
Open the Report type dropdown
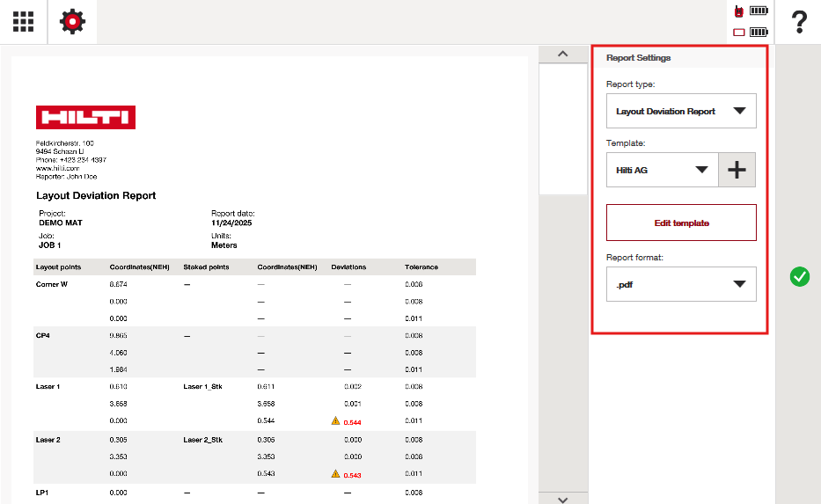pyautogui.click(x=681, y=112)
